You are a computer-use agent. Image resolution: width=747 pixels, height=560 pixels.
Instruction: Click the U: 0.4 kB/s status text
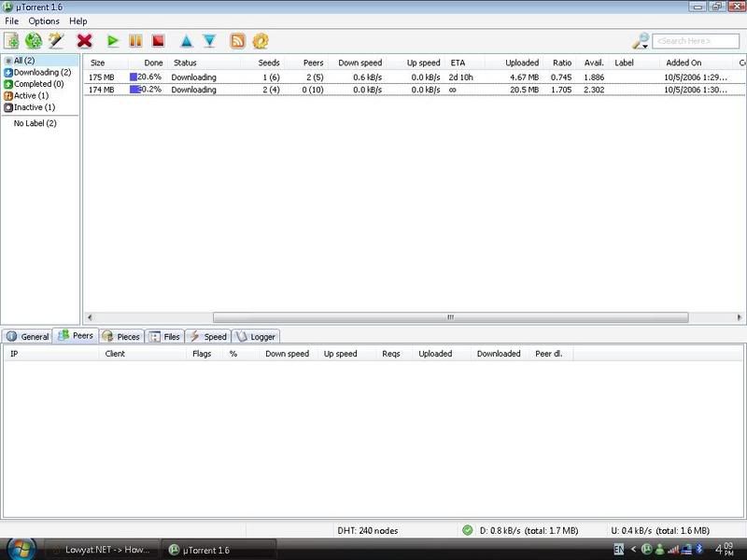(x=660, y=530)
